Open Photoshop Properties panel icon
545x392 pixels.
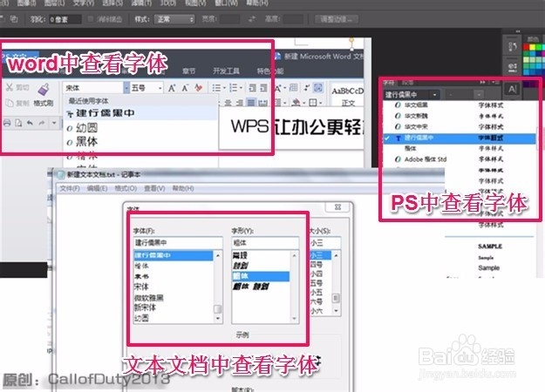pos(513,67)
